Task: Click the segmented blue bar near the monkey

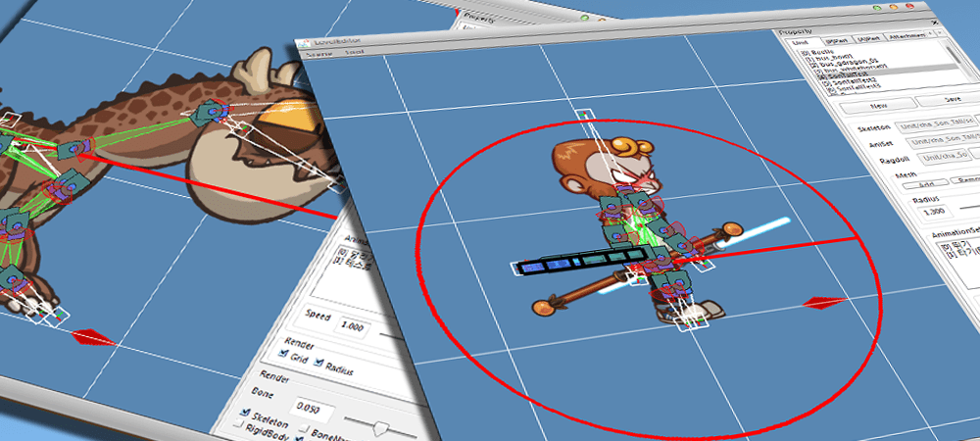Action: point(578,262)
